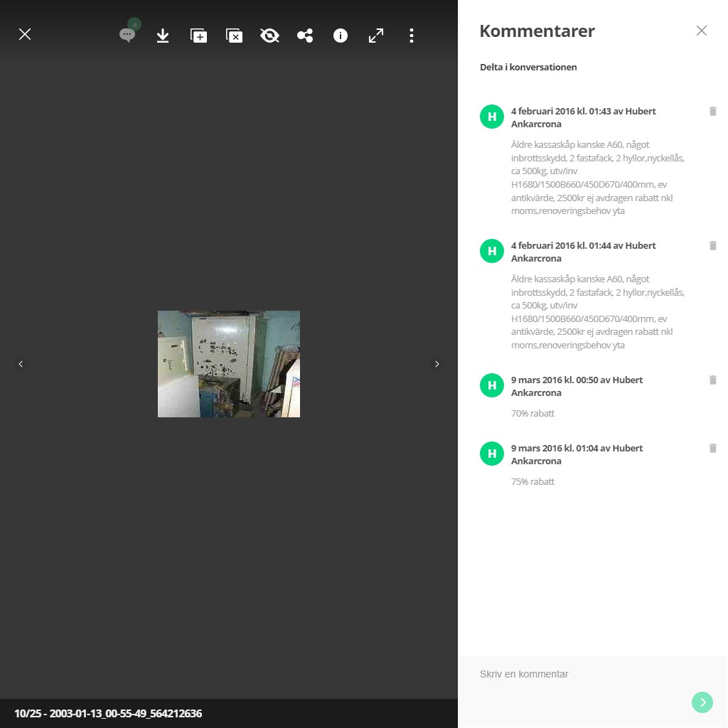Click avatar H of 00:50 comment
The image size is (728, 728).
click(492, 385)
